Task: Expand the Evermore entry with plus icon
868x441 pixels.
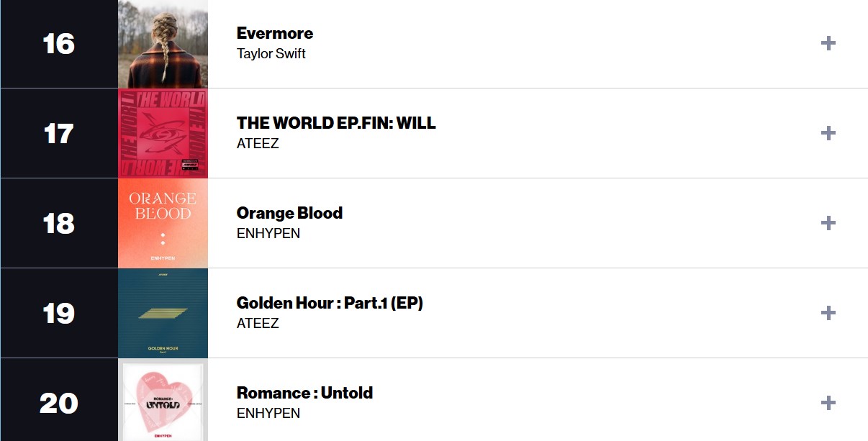Action: click(x=828, y=43)
